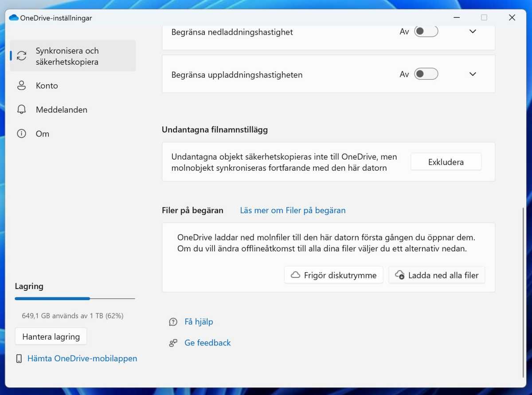Click the Om info icon

(x=21, y=133)
